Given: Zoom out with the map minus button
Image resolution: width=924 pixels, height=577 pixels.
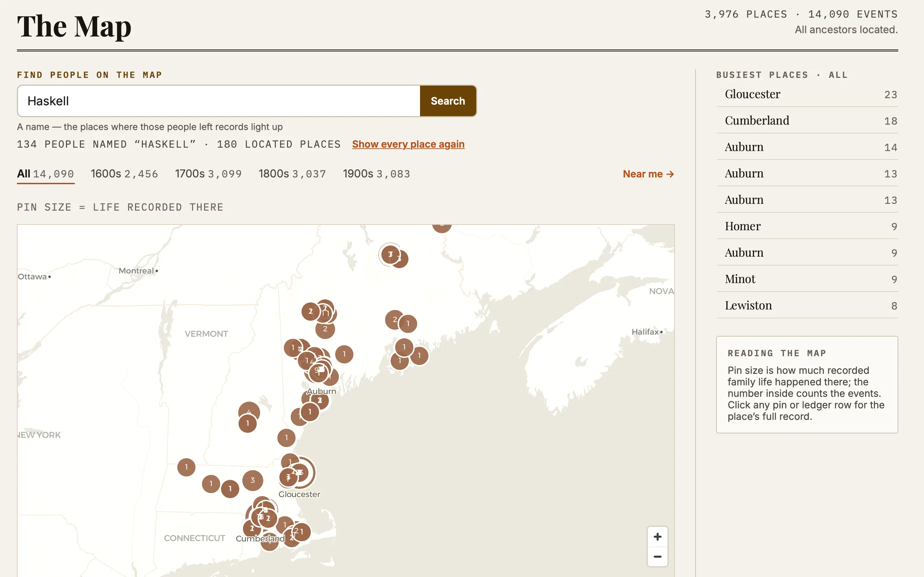Looking at the screenshot, I should [x=657, y=557].
